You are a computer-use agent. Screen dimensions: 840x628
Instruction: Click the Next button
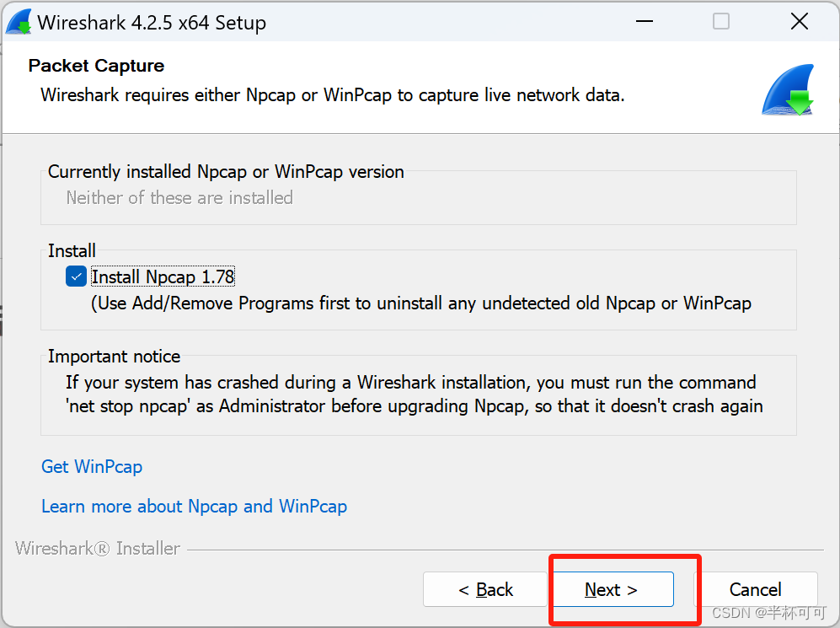[x=613, y=589]
